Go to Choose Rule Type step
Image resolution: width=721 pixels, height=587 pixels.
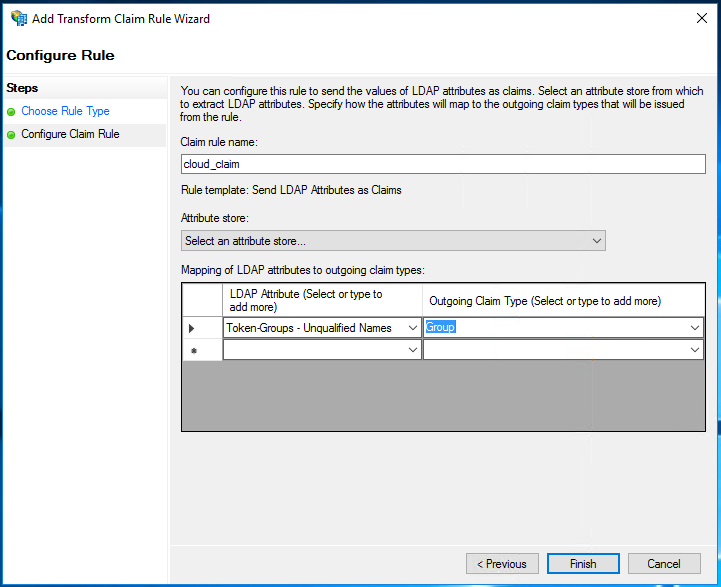(65, 111)
